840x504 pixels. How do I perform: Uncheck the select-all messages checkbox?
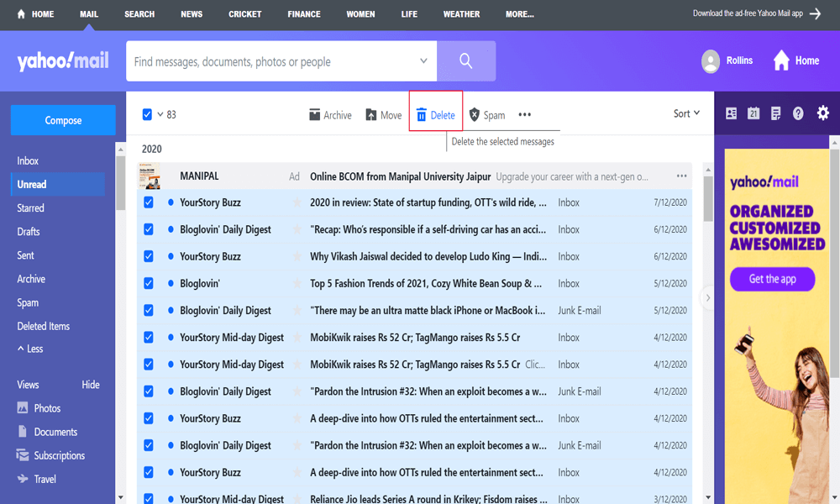click(148, 114)
